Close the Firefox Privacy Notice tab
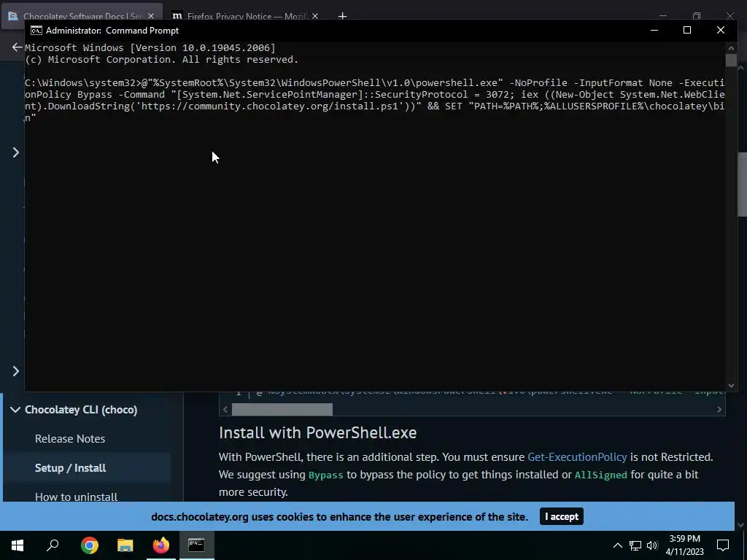The width and height of the screenshot is (747, 560). point(315,16)
